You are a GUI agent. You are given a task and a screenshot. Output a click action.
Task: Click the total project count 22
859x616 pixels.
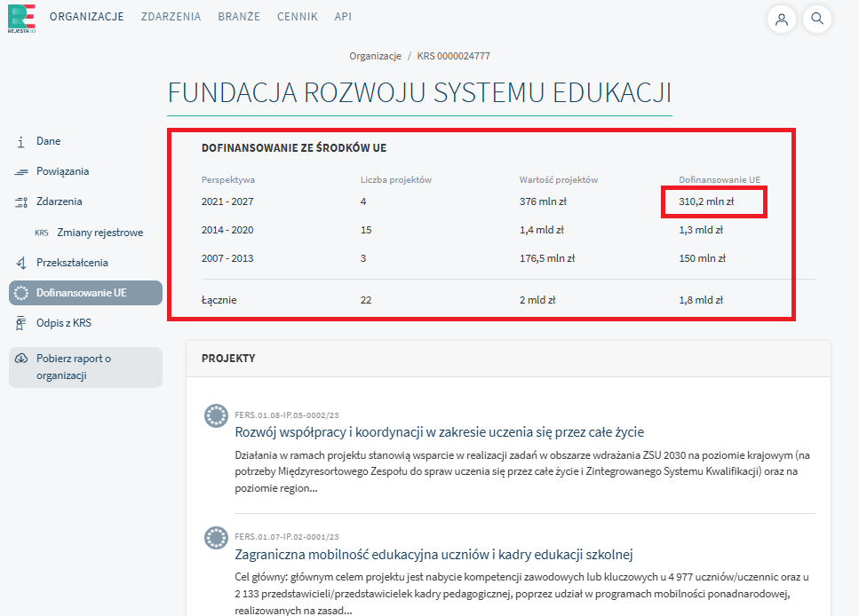click(366, 300)
